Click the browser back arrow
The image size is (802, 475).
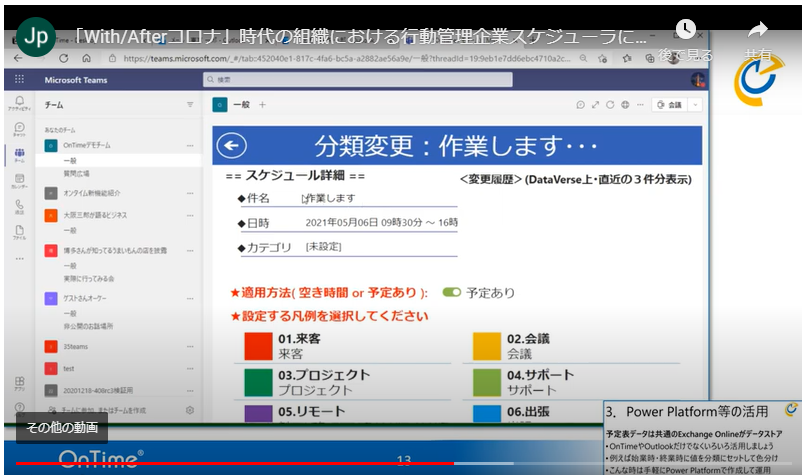coord(18,58)
